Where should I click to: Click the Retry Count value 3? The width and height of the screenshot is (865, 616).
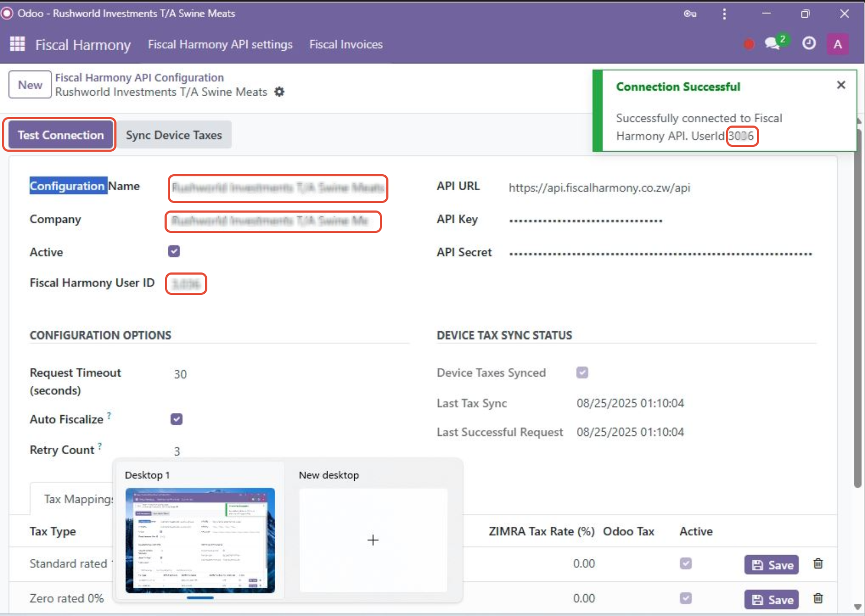click(177, 451)
